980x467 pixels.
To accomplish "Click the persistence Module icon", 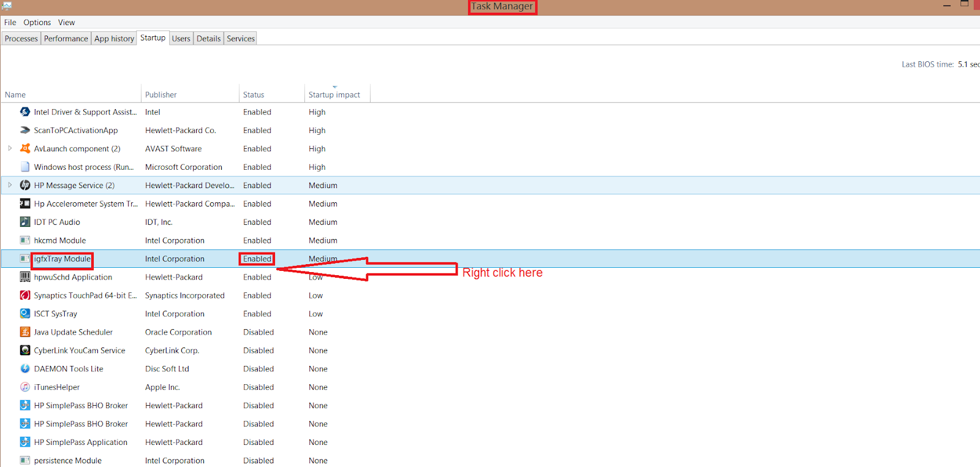I will click(25, 460).
